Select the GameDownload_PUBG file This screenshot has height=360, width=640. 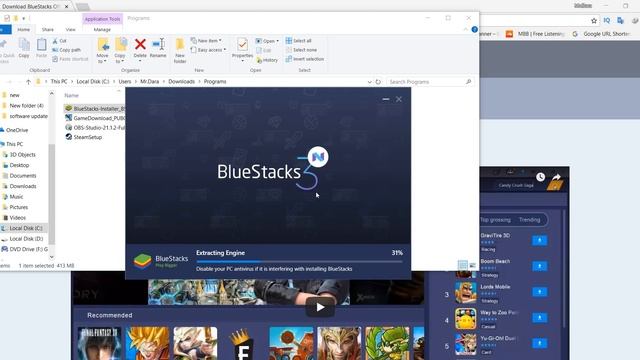[95, 118]
